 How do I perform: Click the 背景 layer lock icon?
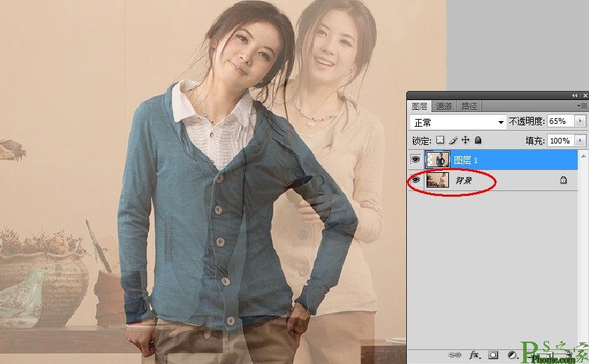point(563,180)
